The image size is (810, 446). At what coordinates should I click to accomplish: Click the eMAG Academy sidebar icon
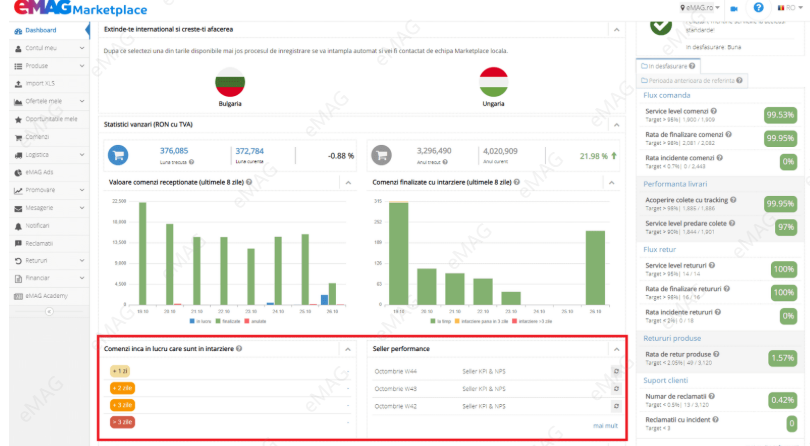coord(18,297)
